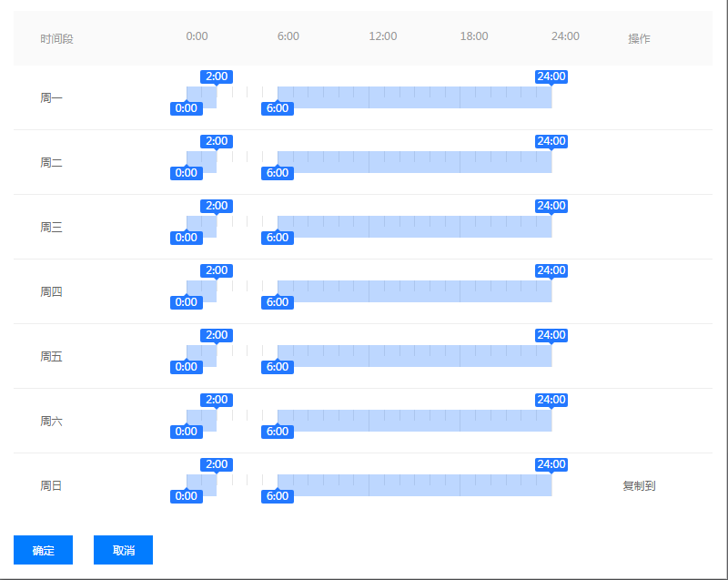Click the 24:00 marker on 周五 row
This screenshot has height=580, width=728.
click(x=551, y=335)
